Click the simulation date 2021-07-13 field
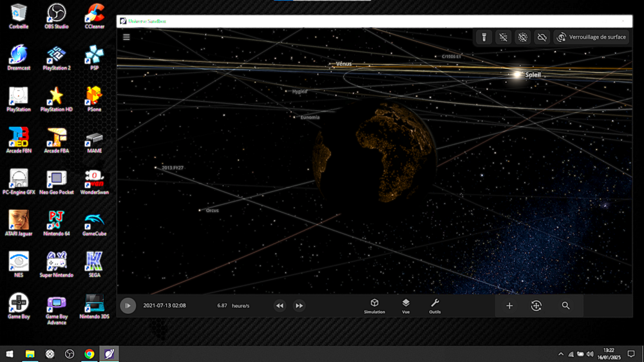This screenshot has width=644, height=362. (164, 306)
